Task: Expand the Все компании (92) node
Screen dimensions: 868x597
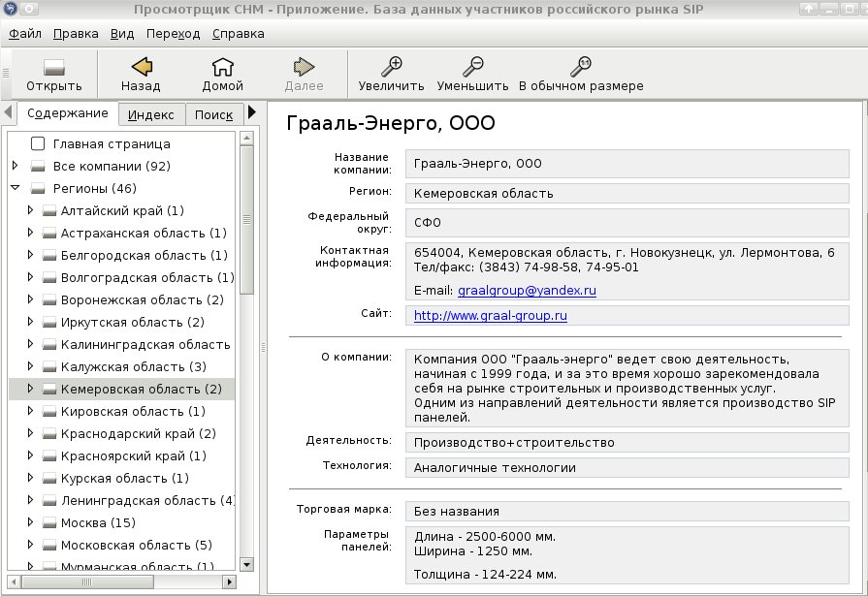Action: coord(16,166)
